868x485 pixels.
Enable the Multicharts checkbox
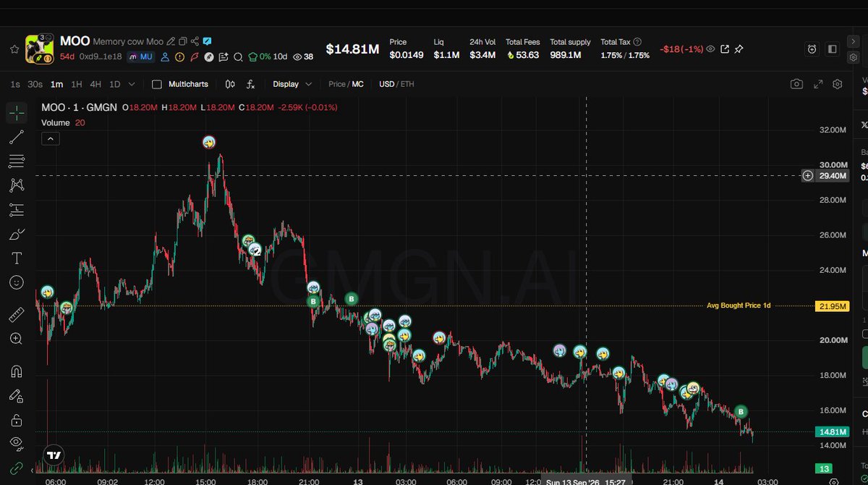coord(157,84)
